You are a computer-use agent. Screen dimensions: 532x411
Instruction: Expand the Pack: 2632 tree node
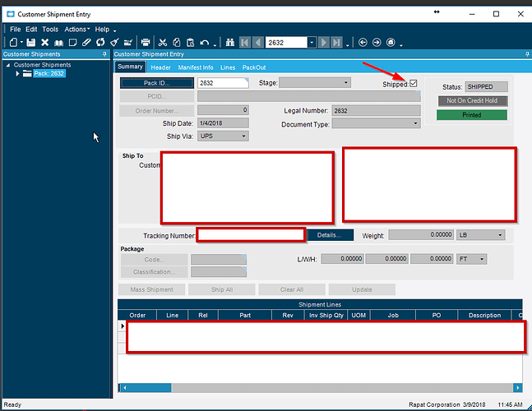click(18, 74)
